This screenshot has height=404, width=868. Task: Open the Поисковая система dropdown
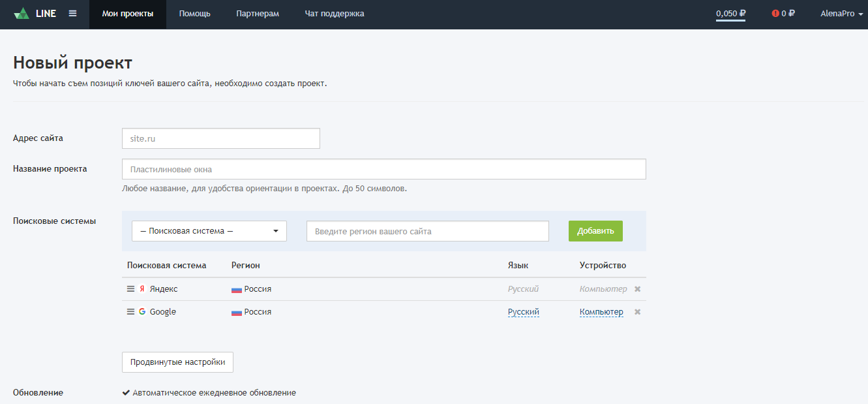[x=209, y=230]
